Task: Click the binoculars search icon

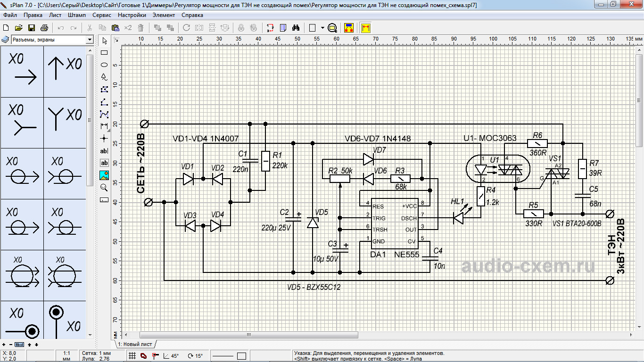Action: point(296,28)
